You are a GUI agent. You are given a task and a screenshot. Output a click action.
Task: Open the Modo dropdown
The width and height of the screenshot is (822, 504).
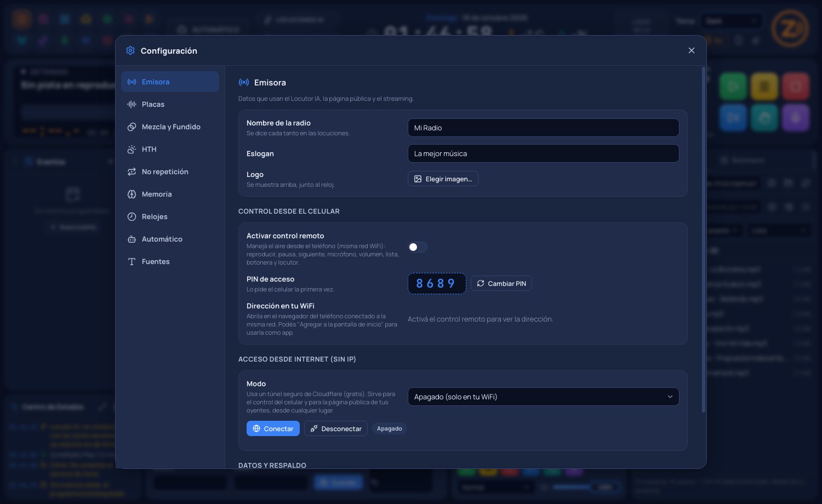tap(543, 397)
